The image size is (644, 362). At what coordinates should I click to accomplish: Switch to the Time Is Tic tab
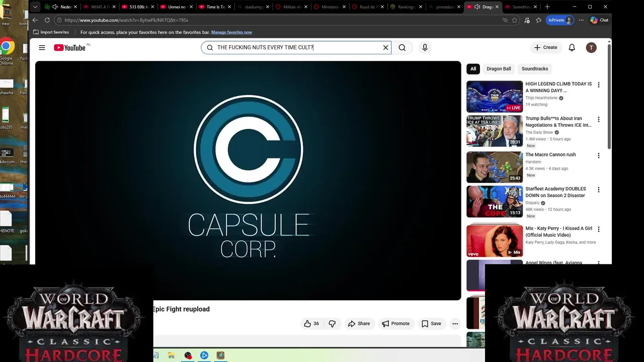pyautogui.click(x=214, y=7)
